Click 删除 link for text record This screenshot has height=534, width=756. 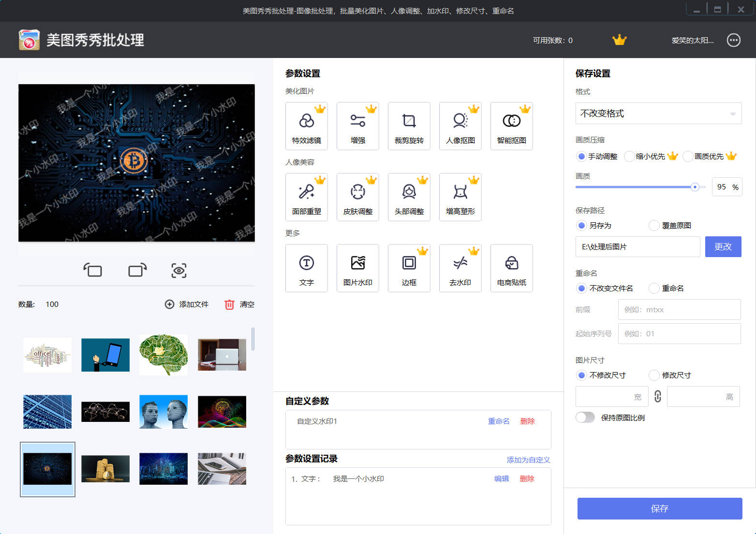[x=527, y=479]
